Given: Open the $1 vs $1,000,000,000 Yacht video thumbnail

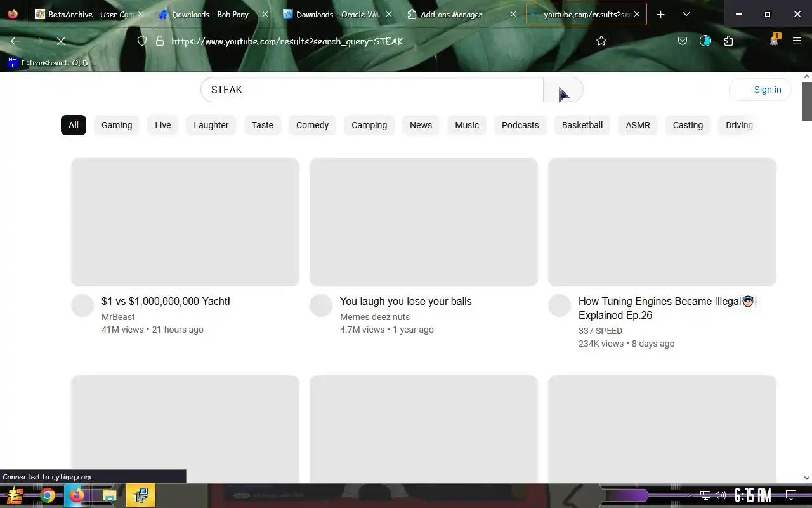Looking at the screenshot, I should coord(185,222).
